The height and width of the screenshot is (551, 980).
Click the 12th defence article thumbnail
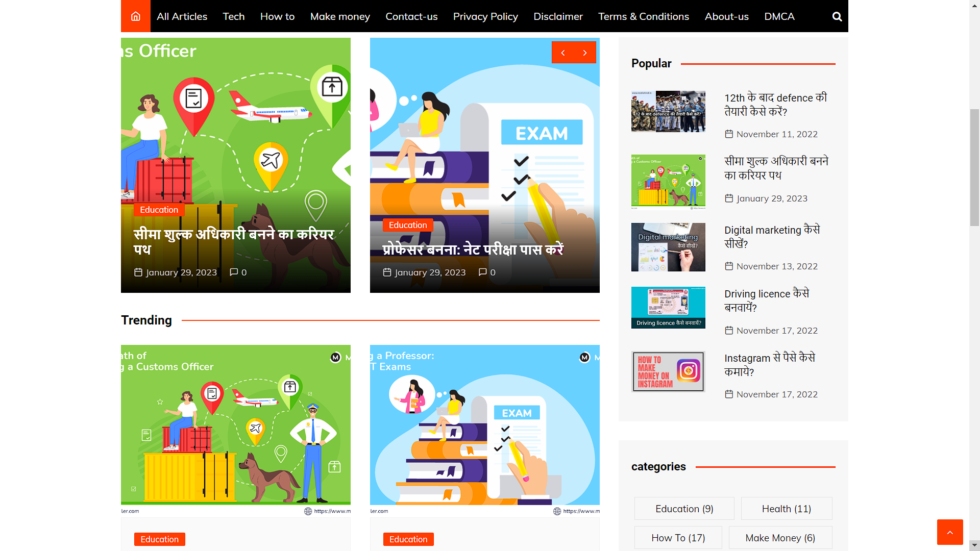click(668, 112)
